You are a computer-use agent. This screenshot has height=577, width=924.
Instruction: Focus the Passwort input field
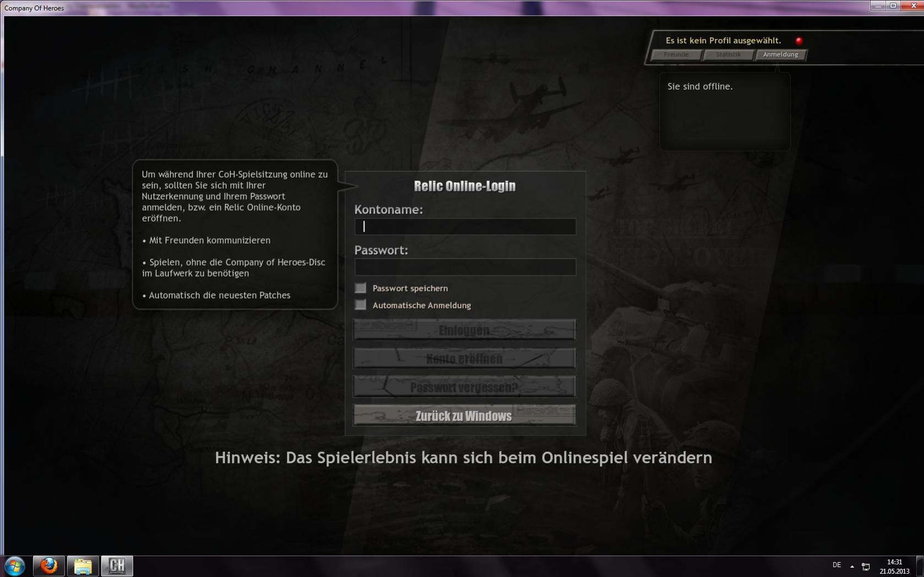click(465, 267)
